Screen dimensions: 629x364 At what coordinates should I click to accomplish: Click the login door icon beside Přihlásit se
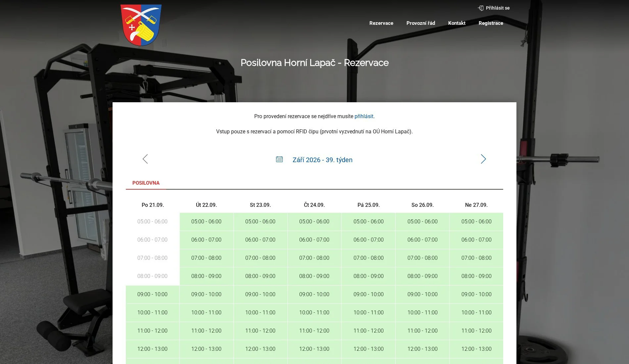[481, 8]
